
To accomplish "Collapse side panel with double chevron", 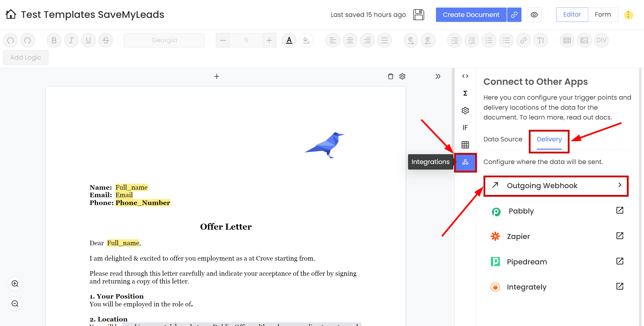I will pos(438,76).
